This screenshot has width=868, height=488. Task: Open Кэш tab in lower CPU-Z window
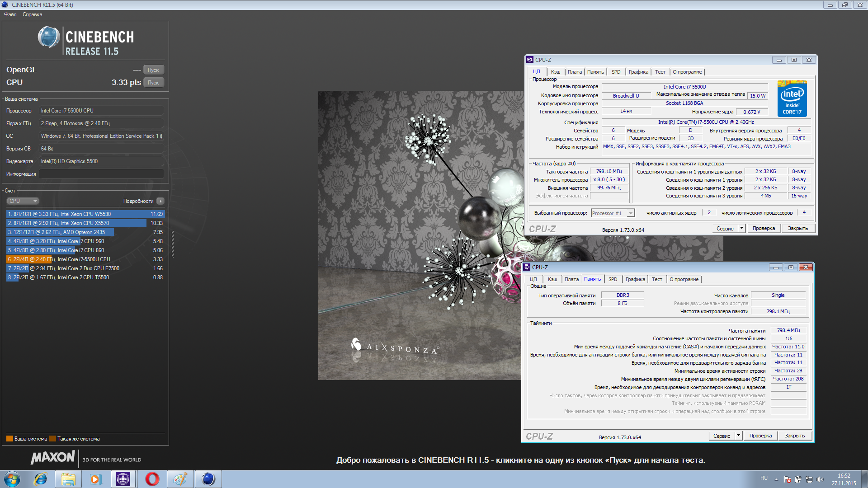[552, 279]
